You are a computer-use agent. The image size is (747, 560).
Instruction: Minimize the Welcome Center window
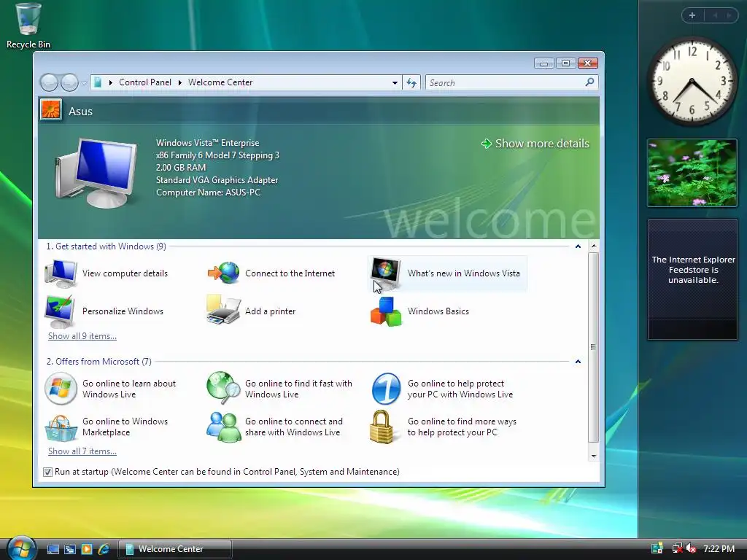(543, 63)
